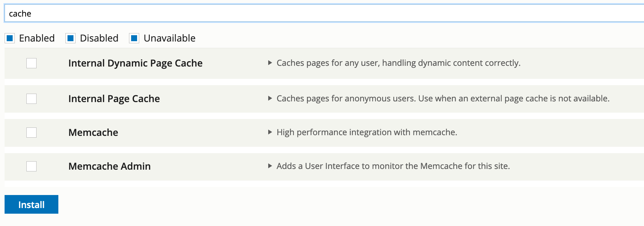The width and height of the screenshot is (644, 226).
Task: Select the Internal Page Cache module checkbox
Action: 32,99
